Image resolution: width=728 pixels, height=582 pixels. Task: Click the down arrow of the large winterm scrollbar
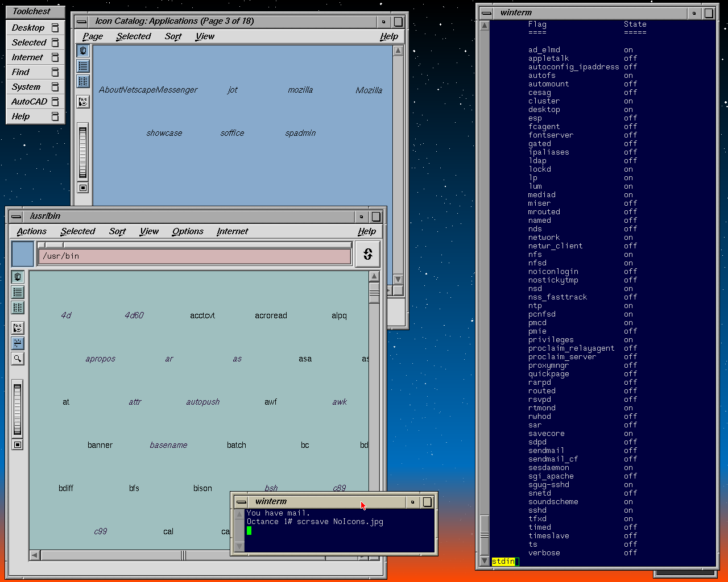485,561
